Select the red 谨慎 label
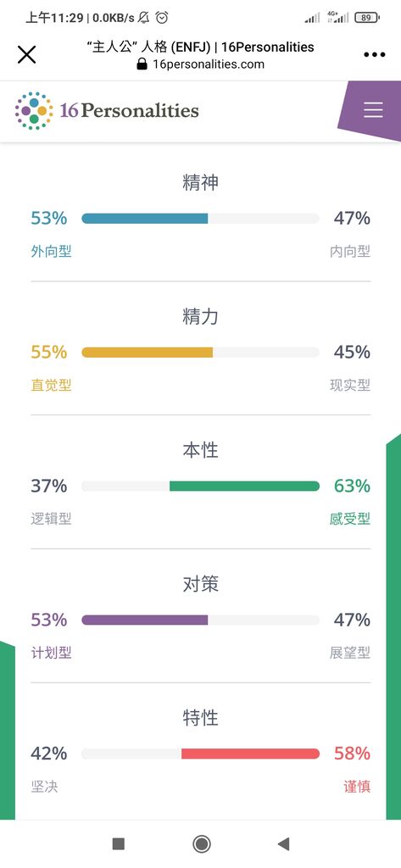The image size is (401, 868). pos(357,787)
